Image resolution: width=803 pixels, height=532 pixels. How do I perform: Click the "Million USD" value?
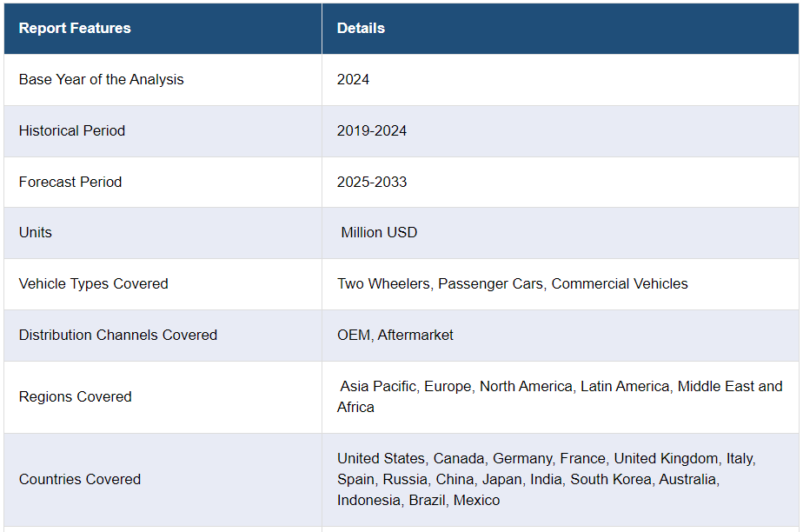pos(379,233)
